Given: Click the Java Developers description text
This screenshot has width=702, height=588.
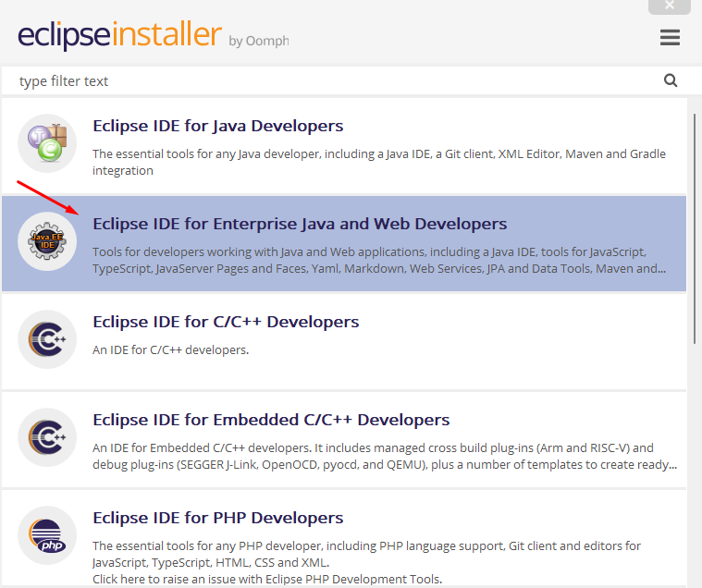Looking at the screenshot, I should point(379,162).
